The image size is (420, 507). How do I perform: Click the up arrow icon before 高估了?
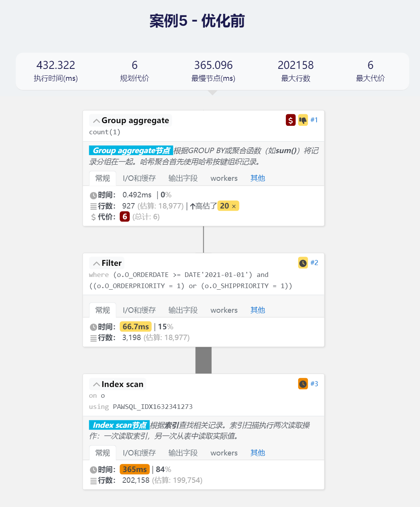pos(193,206)
